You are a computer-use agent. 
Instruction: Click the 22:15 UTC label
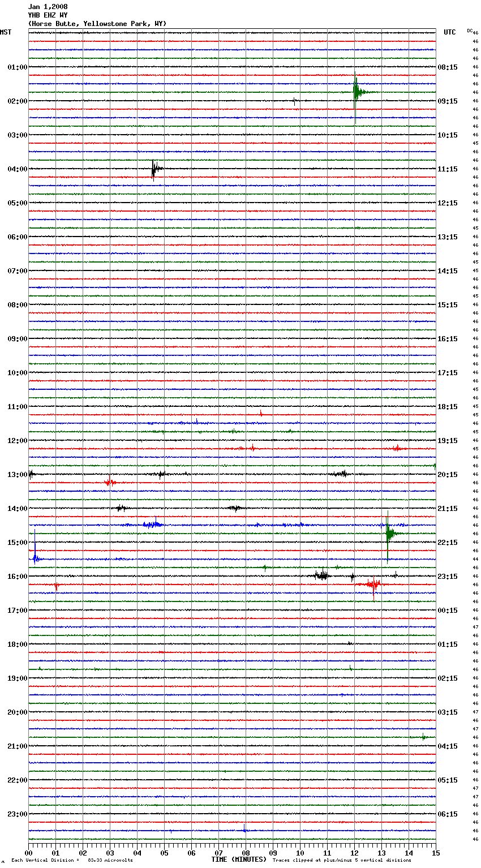point(448,543)
